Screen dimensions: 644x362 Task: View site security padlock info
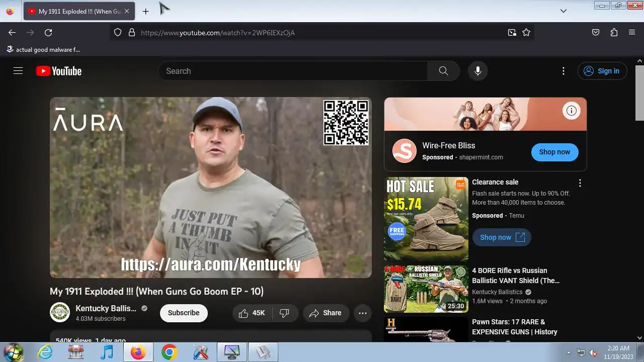pos(132,33)
